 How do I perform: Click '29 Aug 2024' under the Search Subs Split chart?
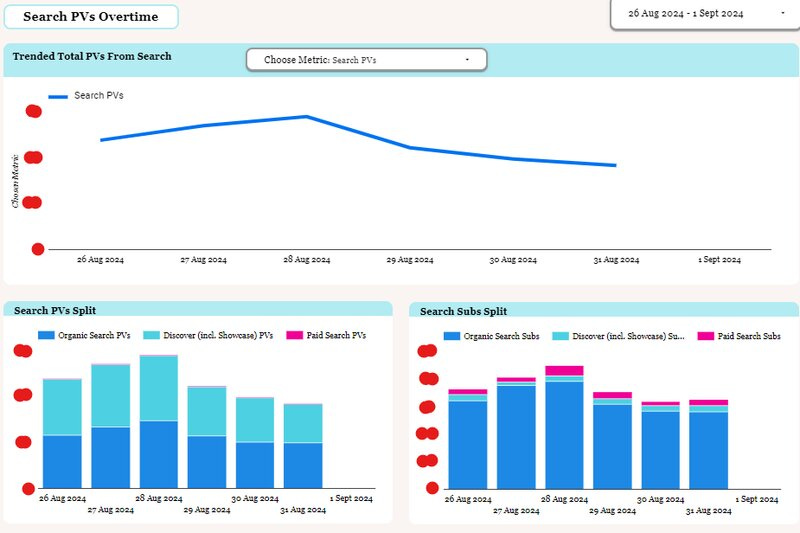612,511
